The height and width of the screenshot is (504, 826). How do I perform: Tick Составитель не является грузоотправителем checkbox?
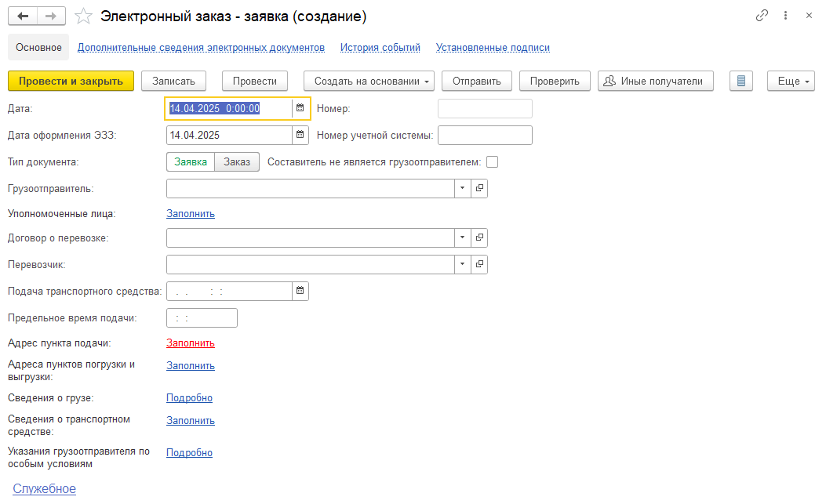pos(492,161)
